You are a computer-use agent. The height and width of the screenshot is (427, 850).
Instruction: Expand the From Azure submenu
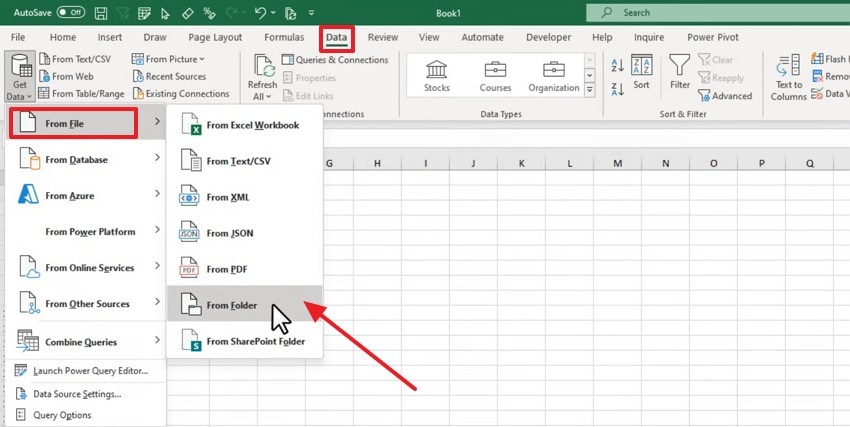click(86, 196)
